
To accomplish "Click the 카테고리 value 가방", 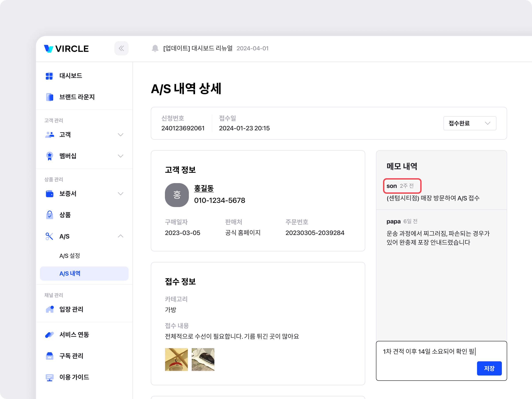I will [x=170, y=309].
